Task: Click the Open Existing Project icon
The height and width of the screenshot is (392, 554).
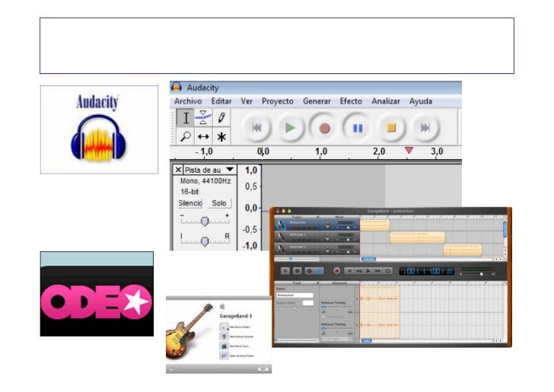Action: 224,355
